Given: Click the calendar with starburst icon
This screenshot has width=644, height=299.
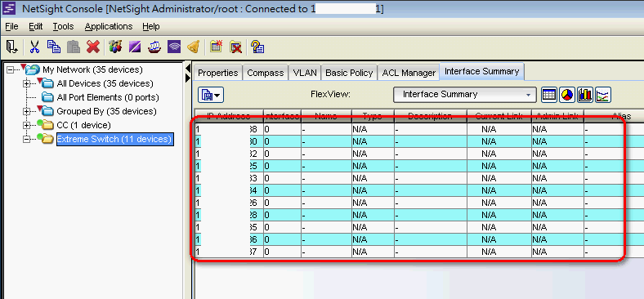Looking at the screenshot, I should pyautogui.click(x=216, y=47).
